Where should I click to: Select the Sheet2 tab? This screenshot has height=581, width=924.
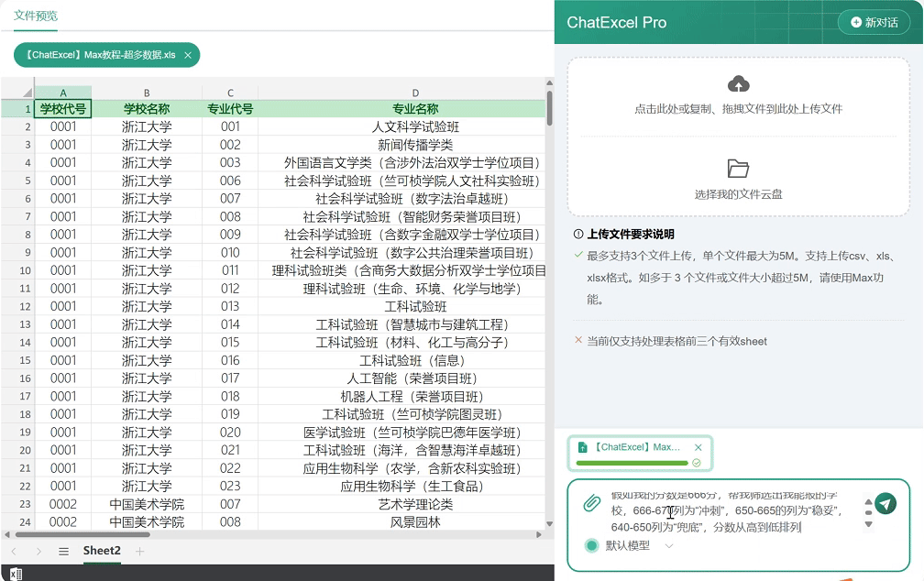pos(102,551)
